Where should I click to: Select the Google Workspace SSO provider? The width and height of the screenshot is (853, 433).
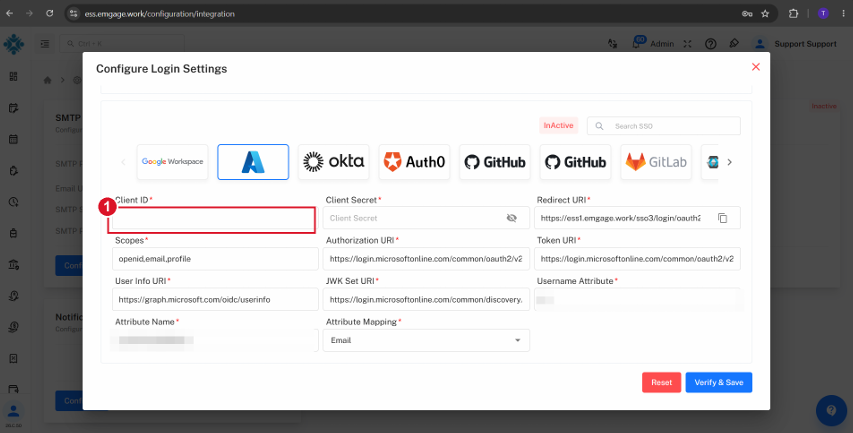click(172, 162)
